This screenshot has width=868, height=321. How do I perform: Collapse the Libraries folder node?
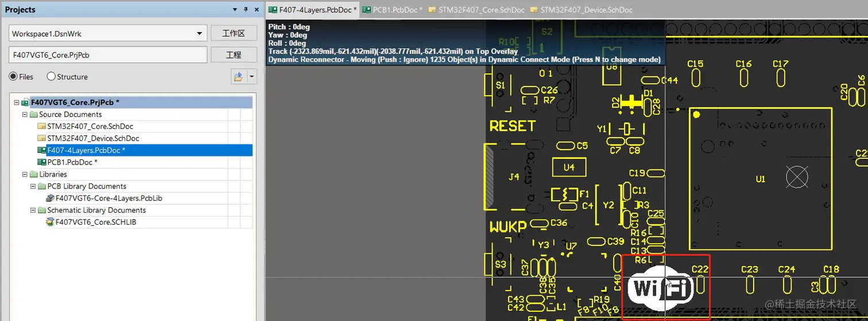[x=25, y=174]
